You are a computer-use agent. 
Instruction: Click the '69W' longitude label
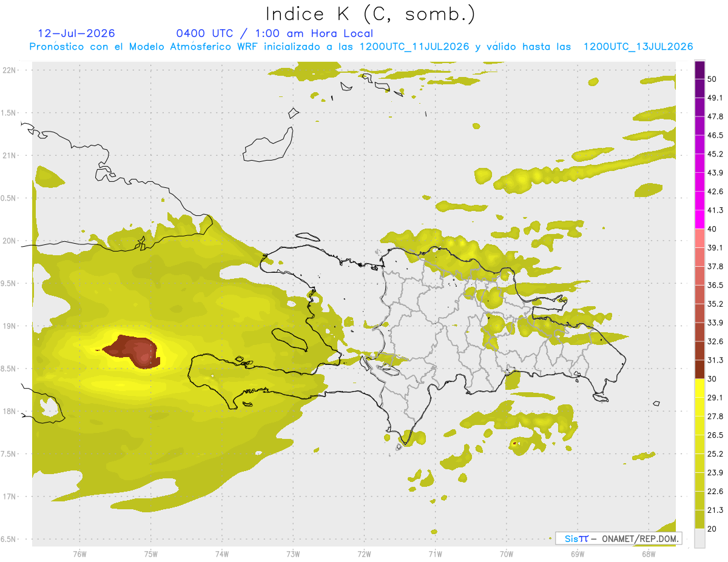point(578,554)
